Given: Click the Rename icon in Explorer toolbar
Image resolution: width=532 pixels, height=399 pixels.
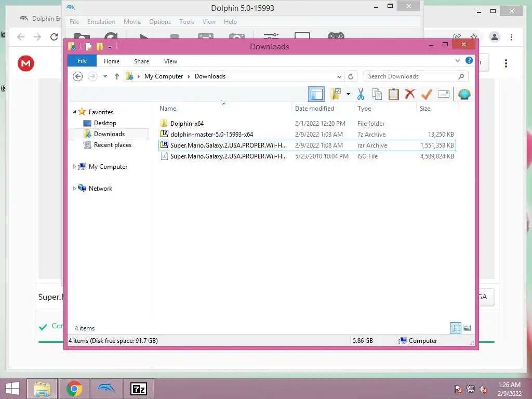Looking at the screenshot, I should (x=444, y=94).
